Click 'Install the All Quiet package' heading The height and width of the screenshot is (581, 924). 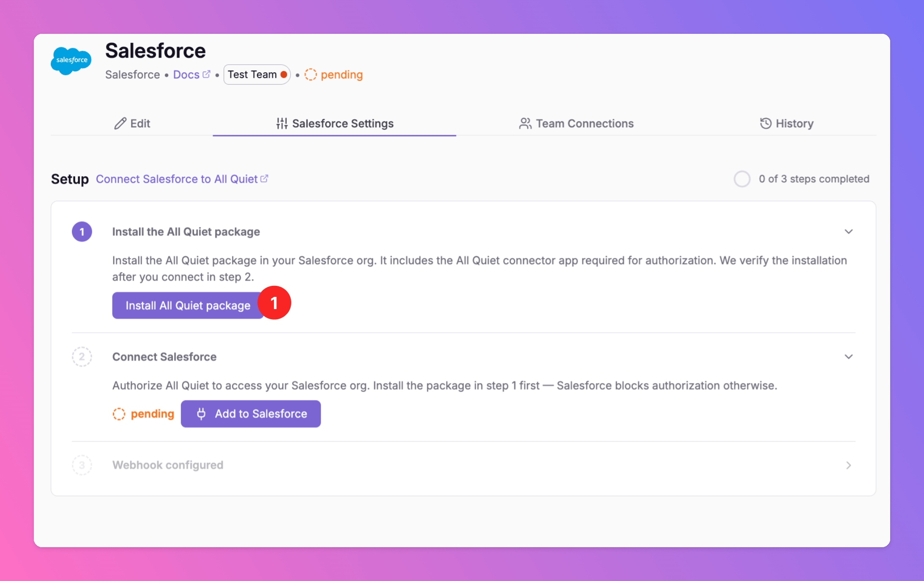click(186, 232)
